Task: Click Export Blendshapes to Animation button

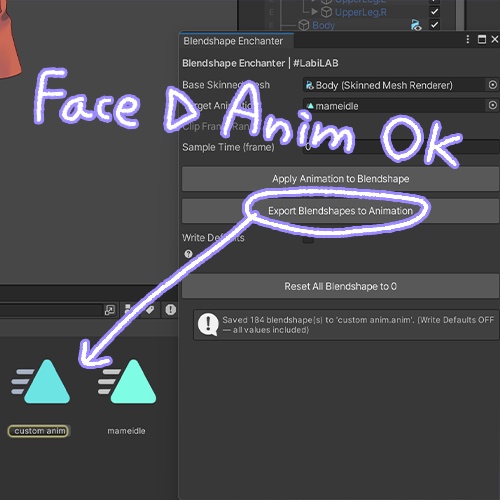Action: (x=340, y=211)
